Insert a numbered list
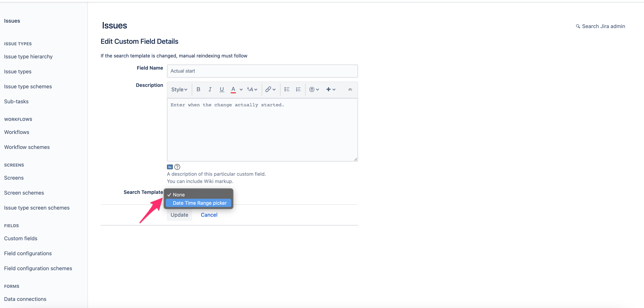 pyautogui.click(x=298, y=89)
